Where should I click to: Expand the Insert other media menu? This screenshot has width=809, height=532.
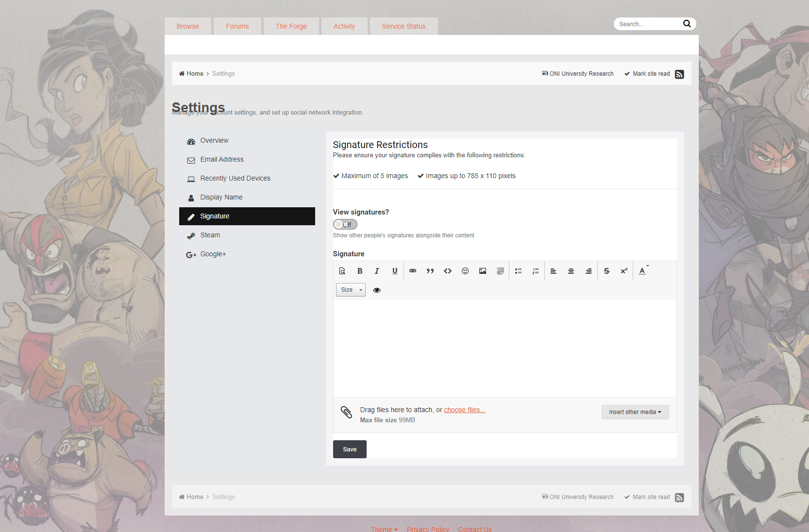coord(635,412)
